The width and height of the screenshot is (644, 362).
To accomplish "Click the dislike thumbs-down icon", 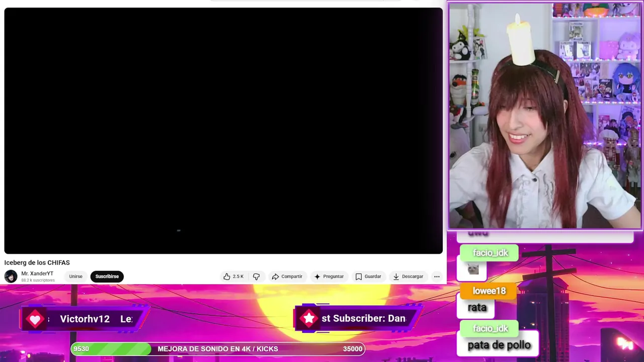I will 256,276.
